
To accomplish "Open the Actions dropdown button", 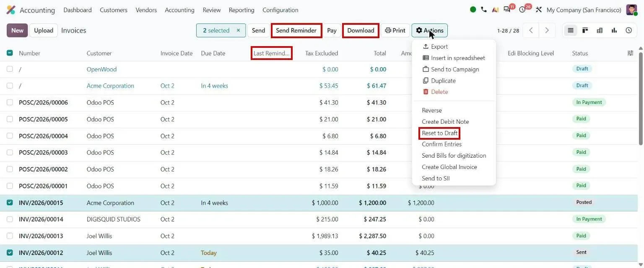I will [x=430, y=30].
